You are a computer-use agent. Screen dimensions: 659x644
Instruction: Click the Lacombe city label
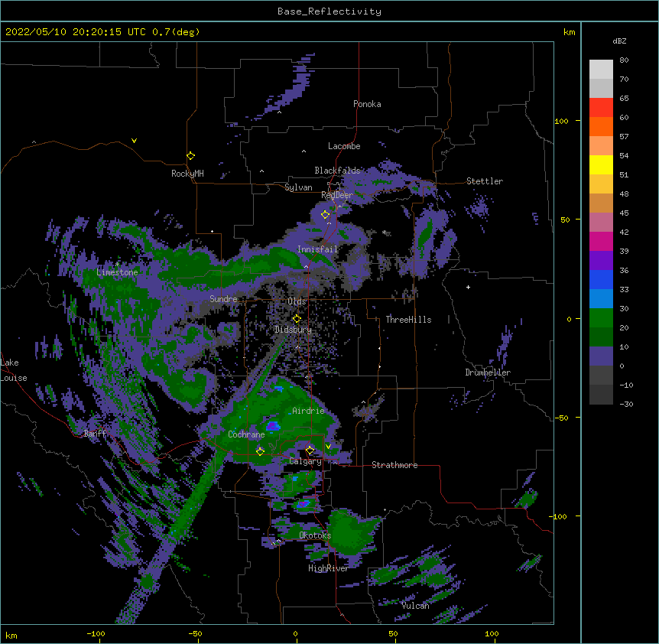pyautogui.click(x=344, y=146)
